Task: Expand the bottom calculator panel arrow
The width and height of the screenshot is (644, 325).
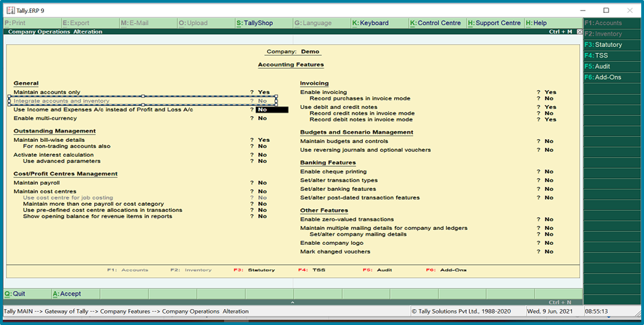Action: [x=292, y=302]
